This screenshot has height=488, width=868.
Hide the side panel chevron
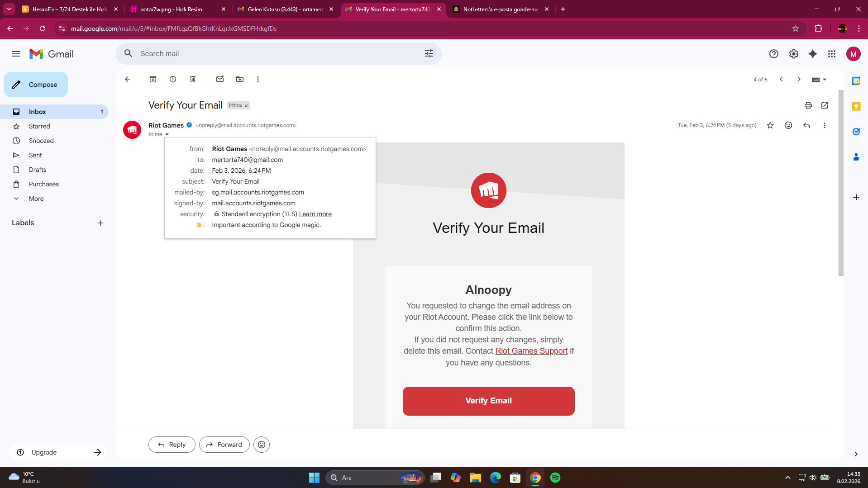pyautogui.click(x=856, y=454)
